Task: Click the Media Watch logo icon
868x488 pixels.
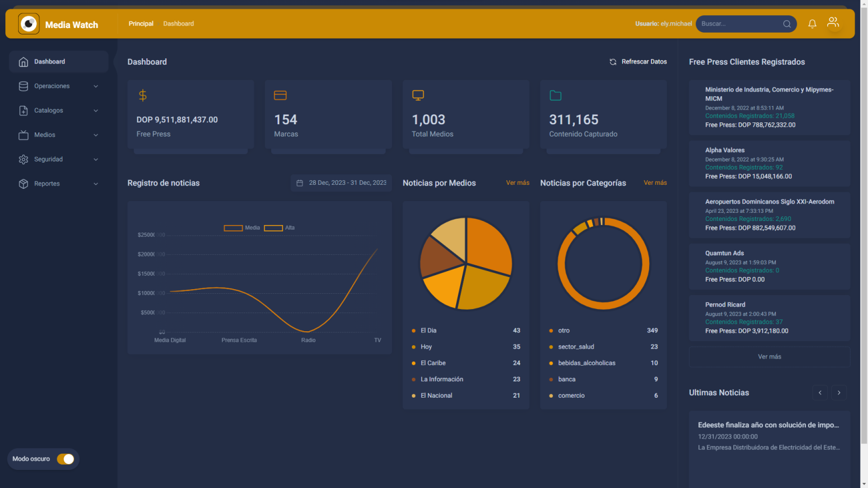Action: point(29,24)
